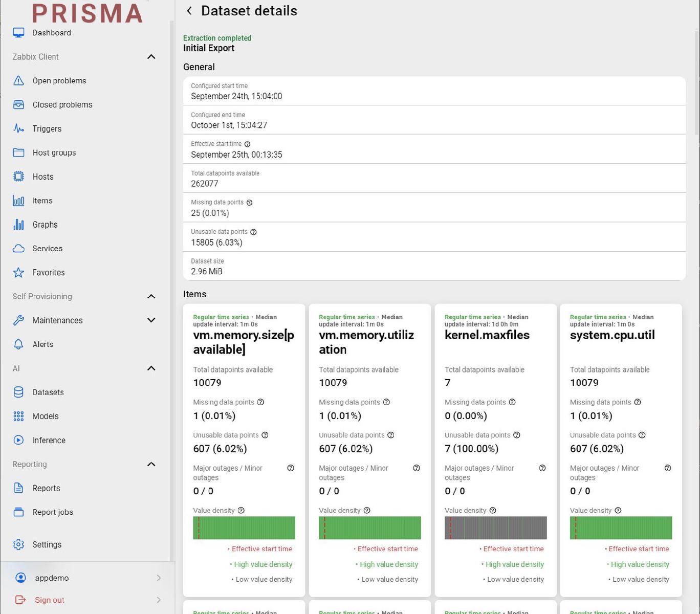Open the Missing data points help tooltip

(250, 203)
